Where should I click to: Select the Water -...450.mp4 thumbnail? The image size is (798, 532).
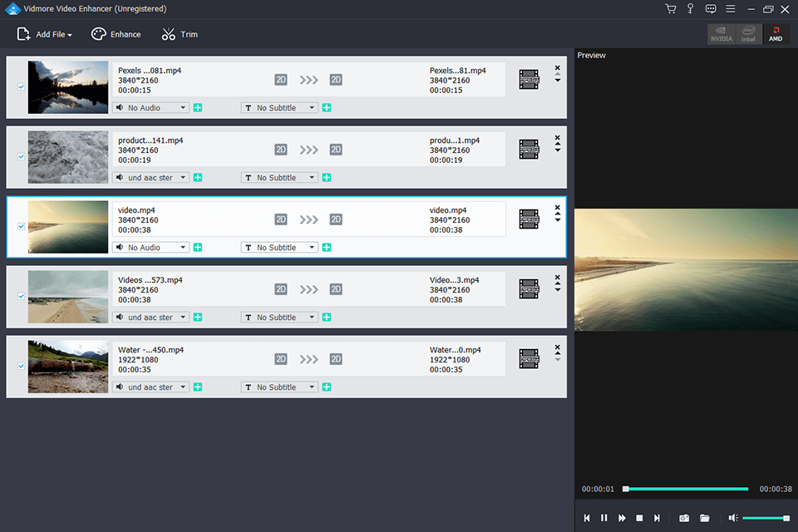tap(68, 367)
